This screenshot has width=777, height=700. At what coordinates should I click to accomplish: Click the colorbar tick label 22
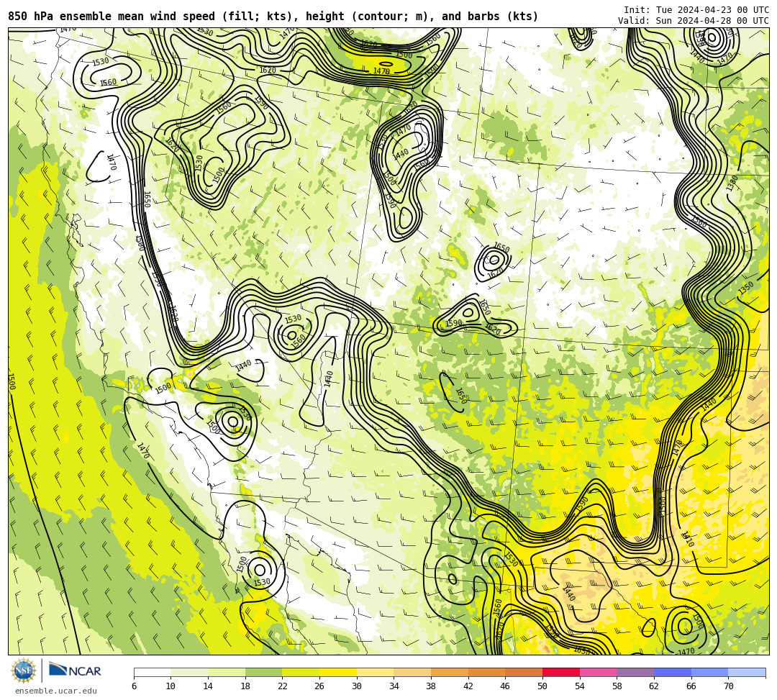[283, 686]
